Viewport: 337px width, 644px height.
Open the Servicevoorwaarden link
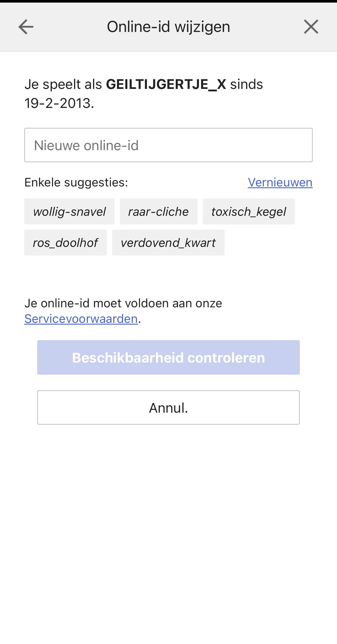(x=81, y=319)
